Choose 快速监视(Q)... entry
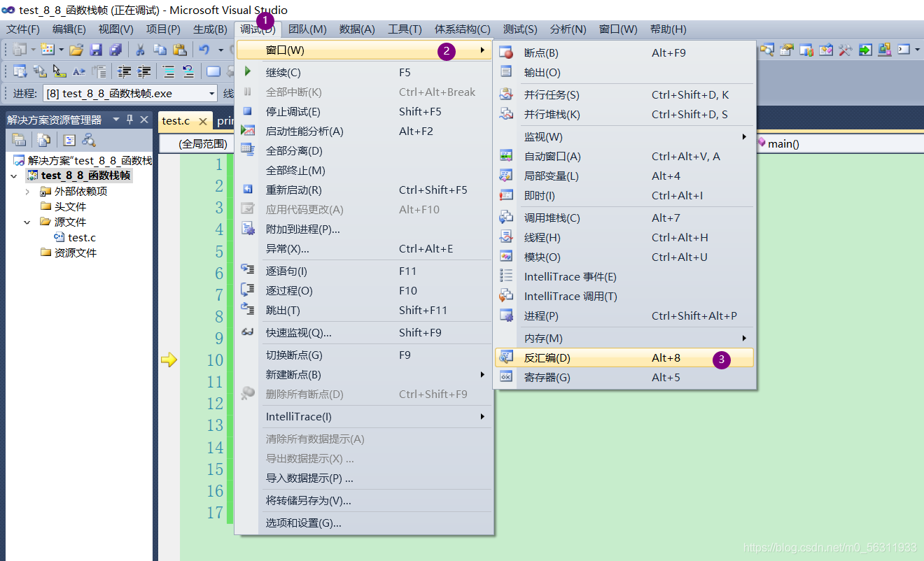This screenshot has width=924, height=561. (x=363, y=332)
